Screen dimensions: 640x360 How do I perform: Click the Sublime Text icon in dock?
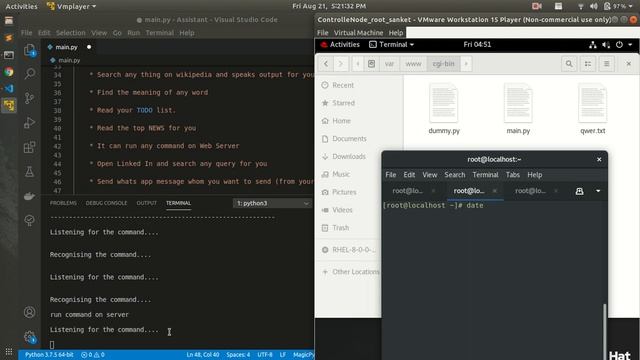pos(9,38)
